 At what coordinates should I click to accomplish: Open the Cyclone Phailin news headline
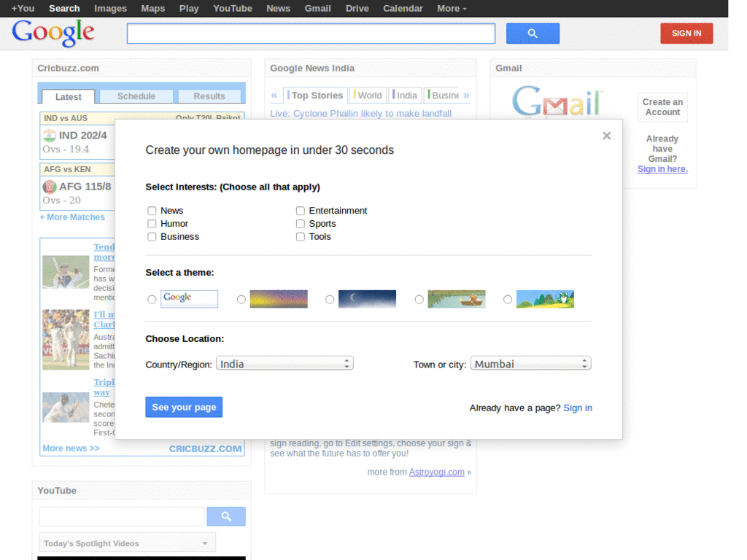[x=360, y=114]
